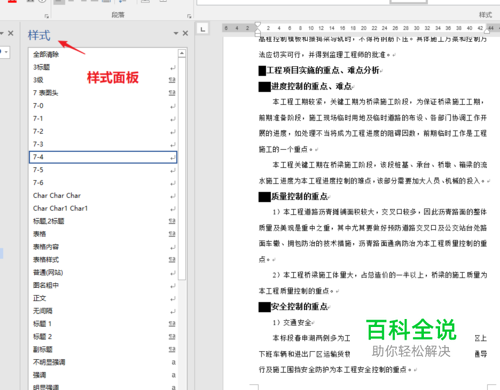Apply the 标题 1 style
Viewport: 500px width, 390px height.
(103, 324)
